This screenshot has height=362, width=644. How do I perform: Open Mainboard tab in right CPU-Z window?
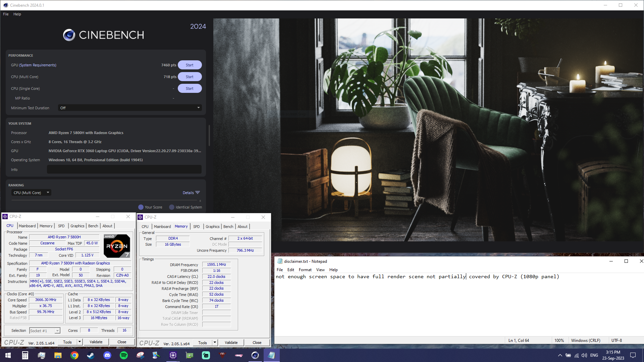coord(162,227)
